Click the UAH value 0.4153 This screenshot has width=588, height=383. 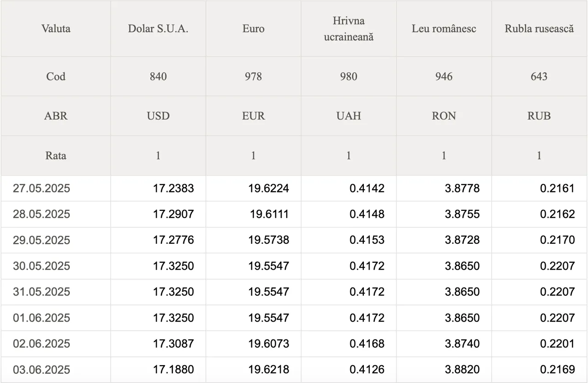tap(367, 240)
